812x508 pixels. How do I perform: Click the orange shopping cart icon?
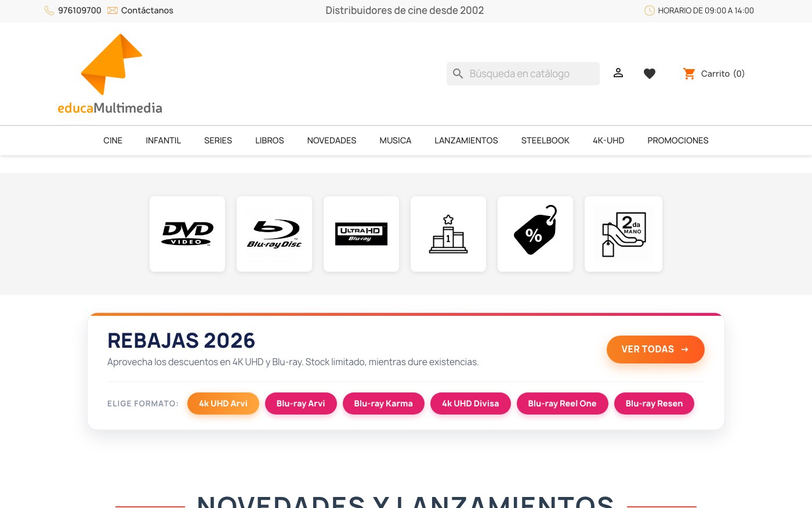689,74
